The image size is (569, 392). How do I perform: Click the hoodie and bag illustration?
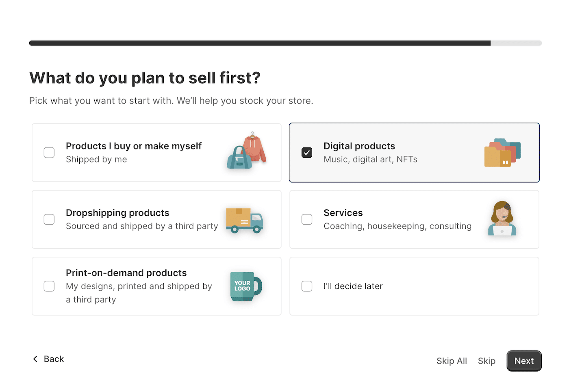pos(246,151)
